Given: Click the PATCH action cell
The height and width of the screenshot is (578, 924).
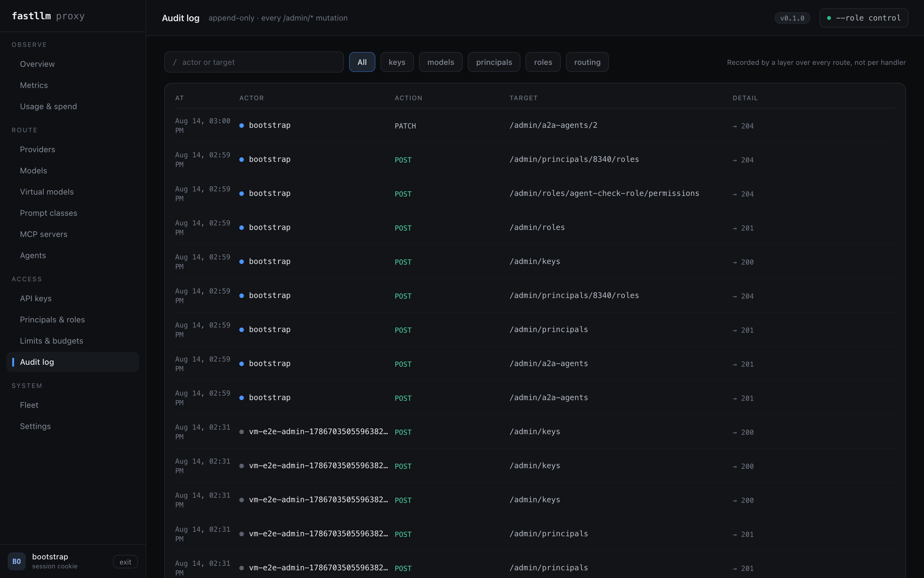Looking at the screenshot, I should click(x=405, y=126).
